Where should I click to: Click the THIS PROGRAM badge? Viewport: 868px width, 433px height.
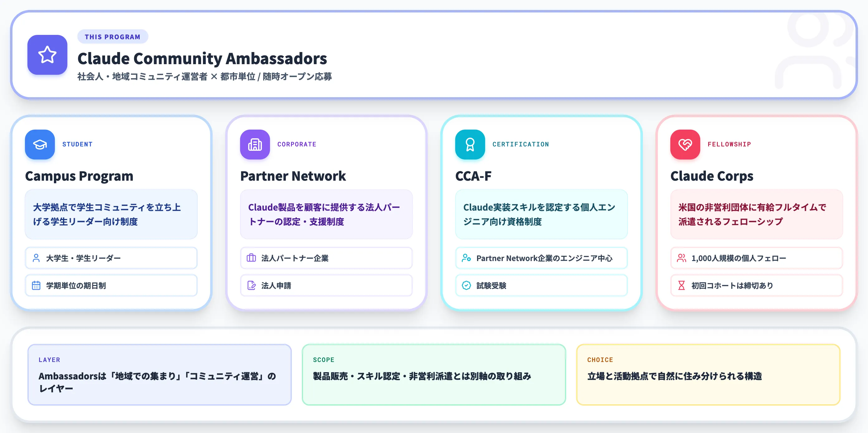pos(113,37)
